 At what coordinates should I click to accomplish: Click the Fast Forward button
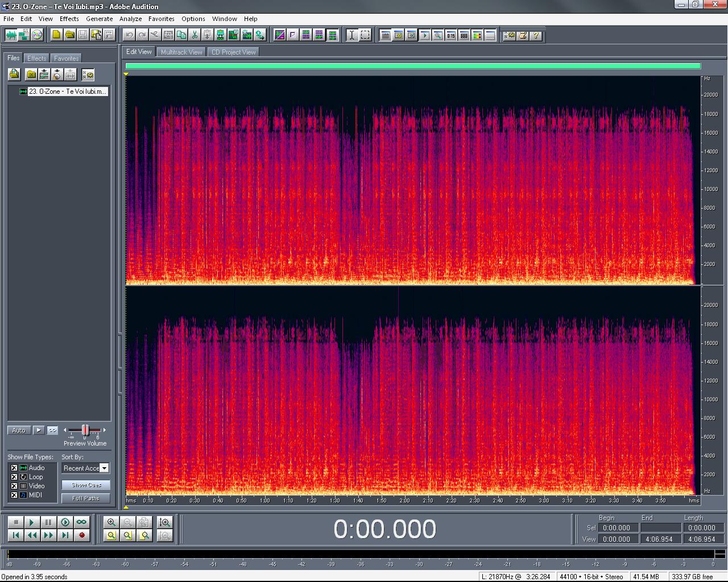point(48,535)
